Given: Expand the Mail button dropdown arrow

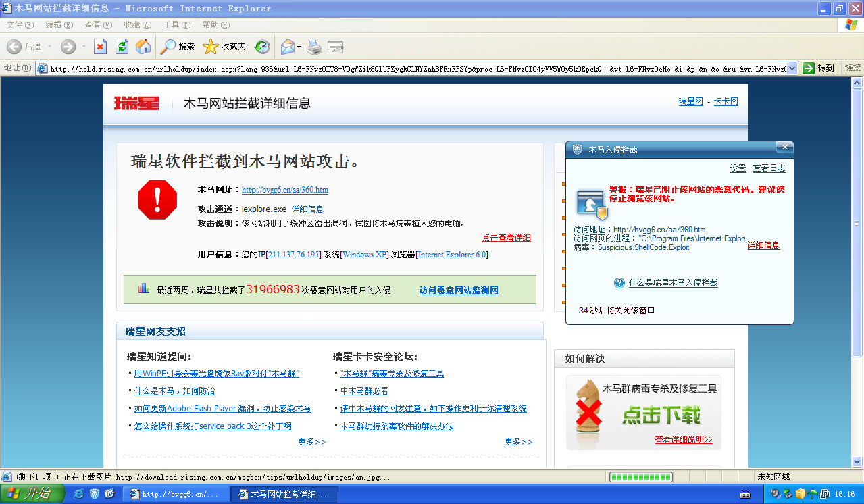Looking at the screenshot, I should [299, 46].
